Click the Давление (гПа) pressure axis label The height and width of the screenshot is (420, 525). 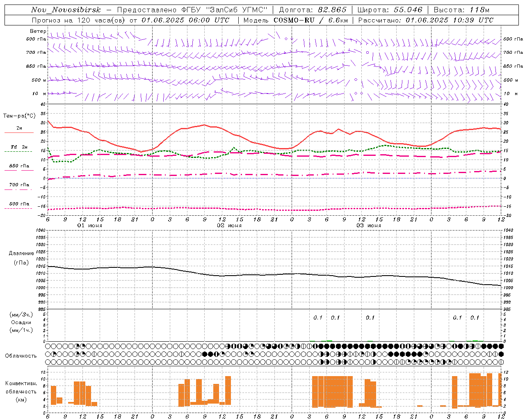pos(21,258)
